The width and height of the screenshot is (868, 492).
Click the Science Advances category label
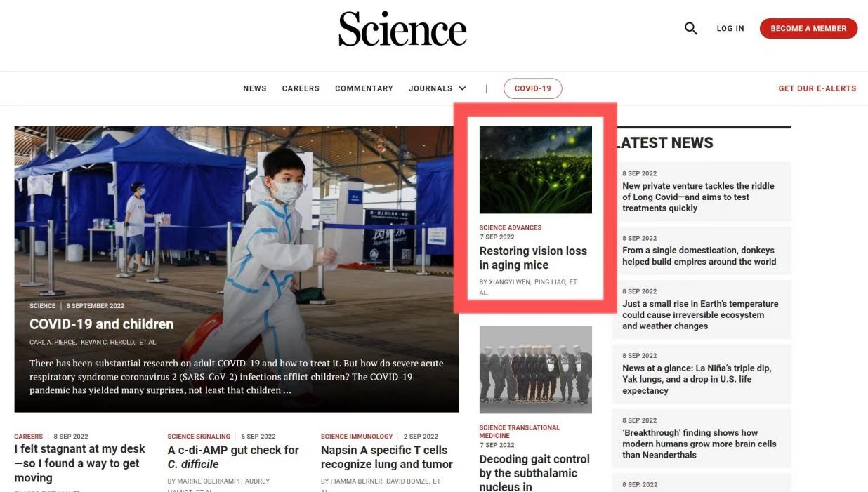tap(511, 227)
